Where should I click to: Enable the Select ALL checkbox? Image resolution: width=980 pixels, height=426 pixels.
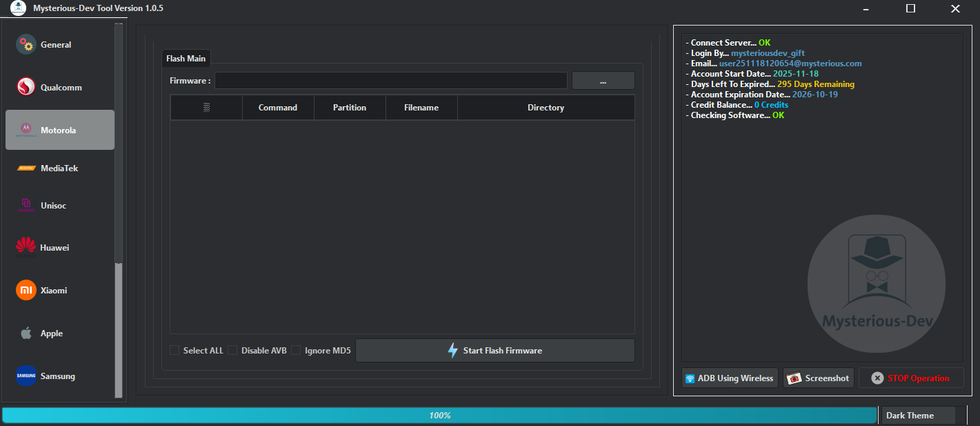click(x=174, y=350)
